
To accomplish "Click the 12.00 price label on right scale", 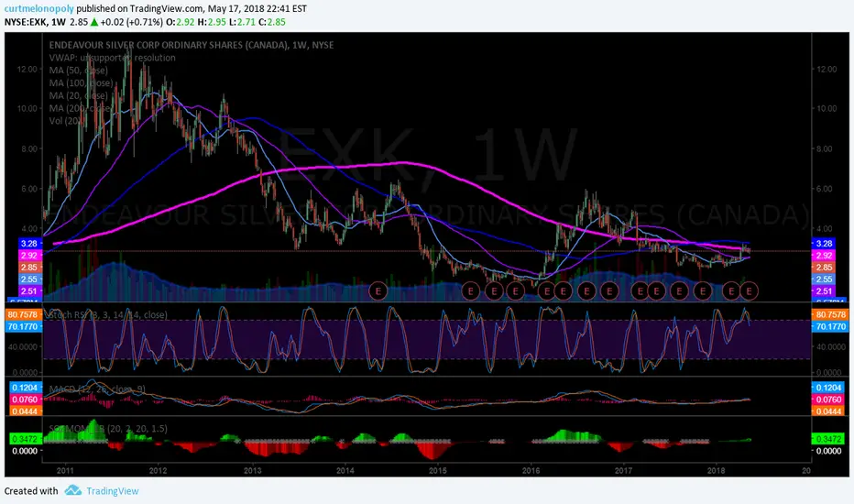I will click(827, 70).
